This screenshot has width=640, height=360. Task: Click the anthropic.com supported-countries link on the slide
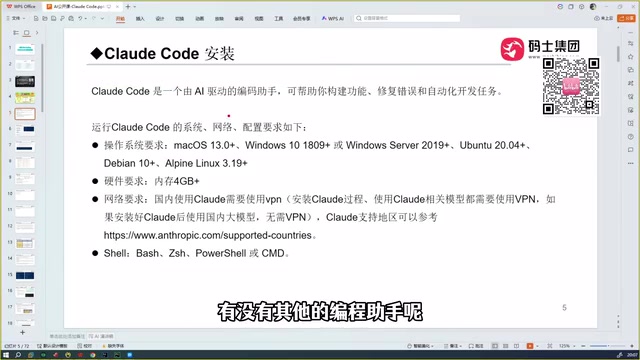tap(207, 235)
